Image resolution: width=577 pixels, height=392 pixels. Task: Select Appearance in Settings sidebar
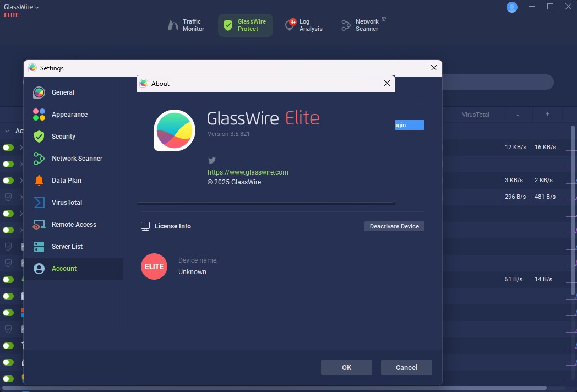(x=74, y=115)
